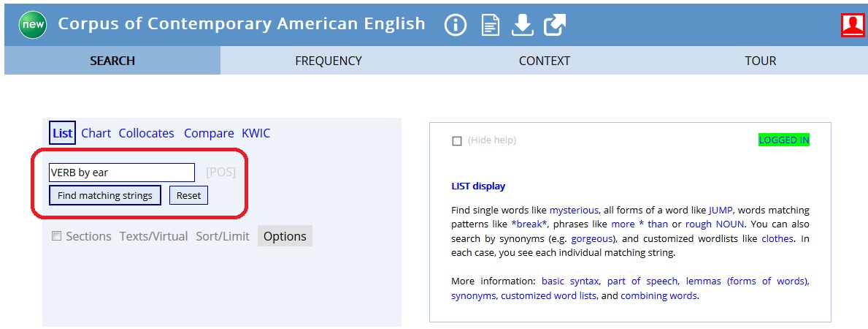Open the Options panel

(x=285, y=236)
